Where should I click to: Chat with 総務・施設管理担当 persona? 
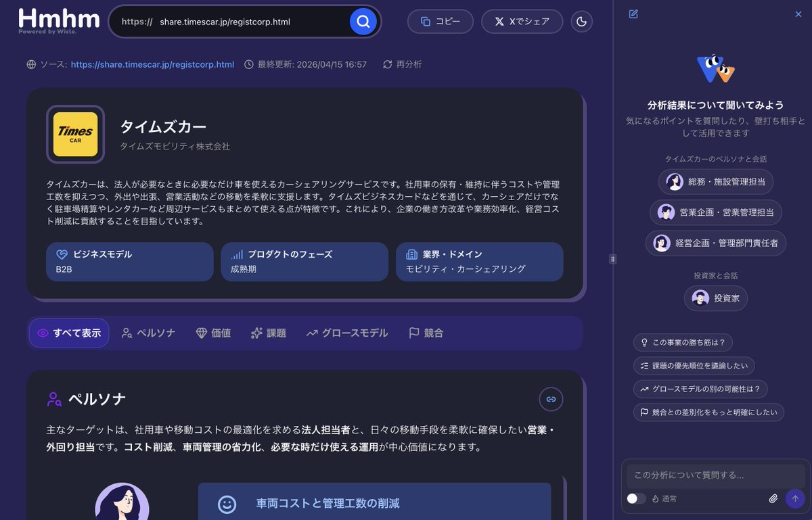pyautogui.click(x=716, y=181)
